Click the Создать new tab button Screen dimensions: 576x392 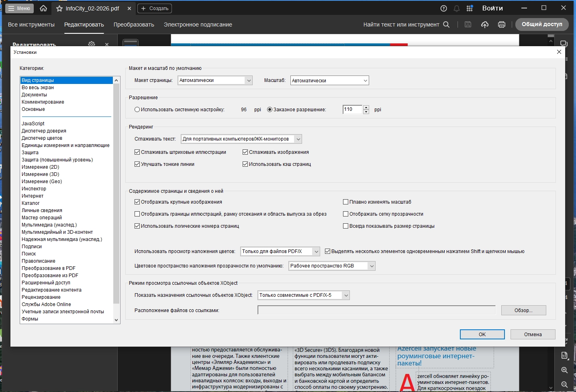(x=155, y=8)
